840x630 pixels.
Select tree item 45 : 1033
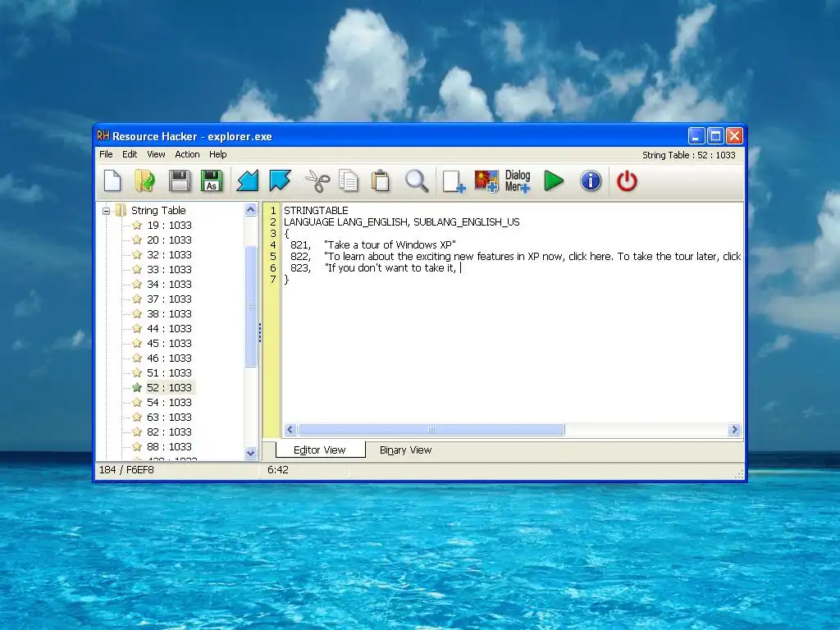169,343
